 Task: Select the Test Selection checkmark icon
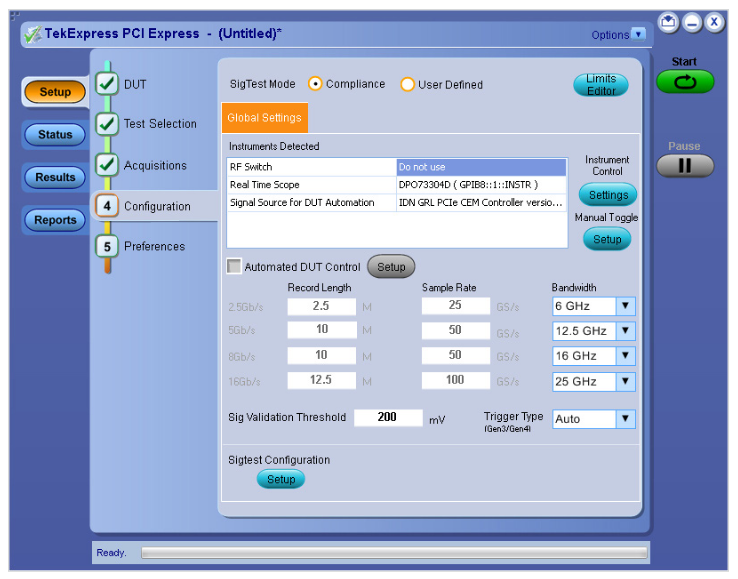(x=107, y=124)
